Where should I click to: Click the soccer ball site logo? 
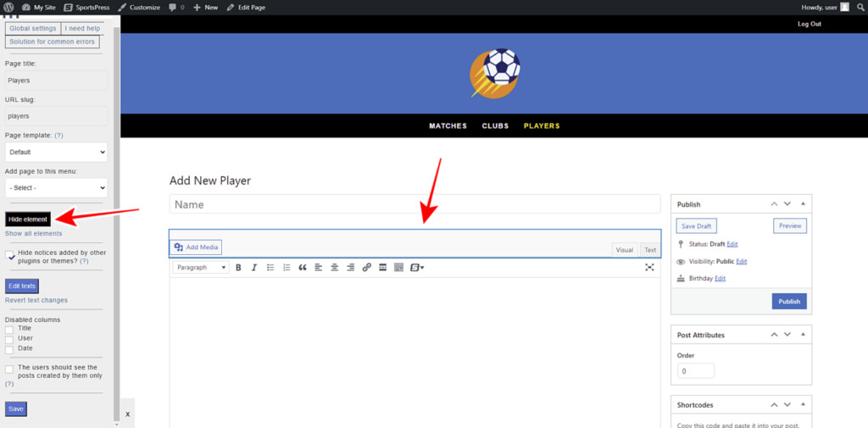494,73
